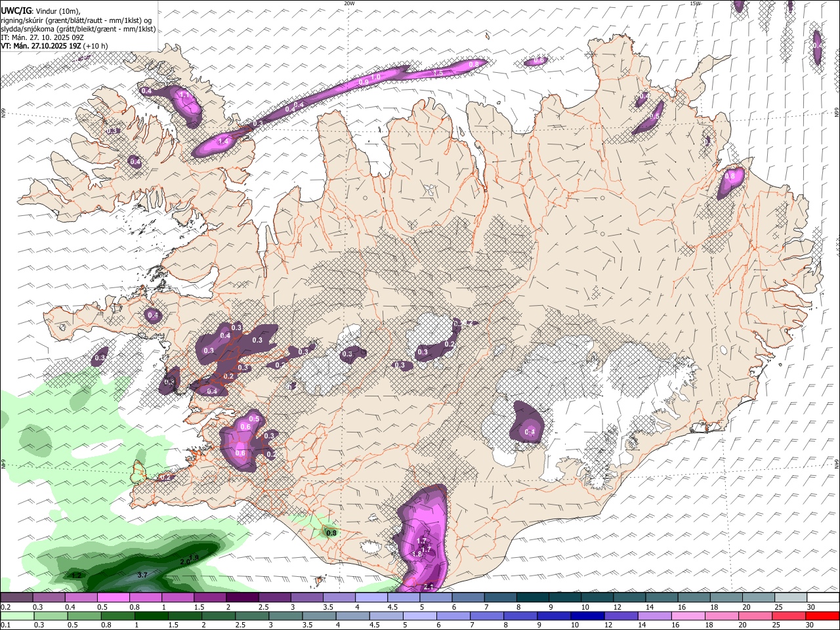
Task: Click the green 0.8 rain value near south coast
Action: [331, 533]
